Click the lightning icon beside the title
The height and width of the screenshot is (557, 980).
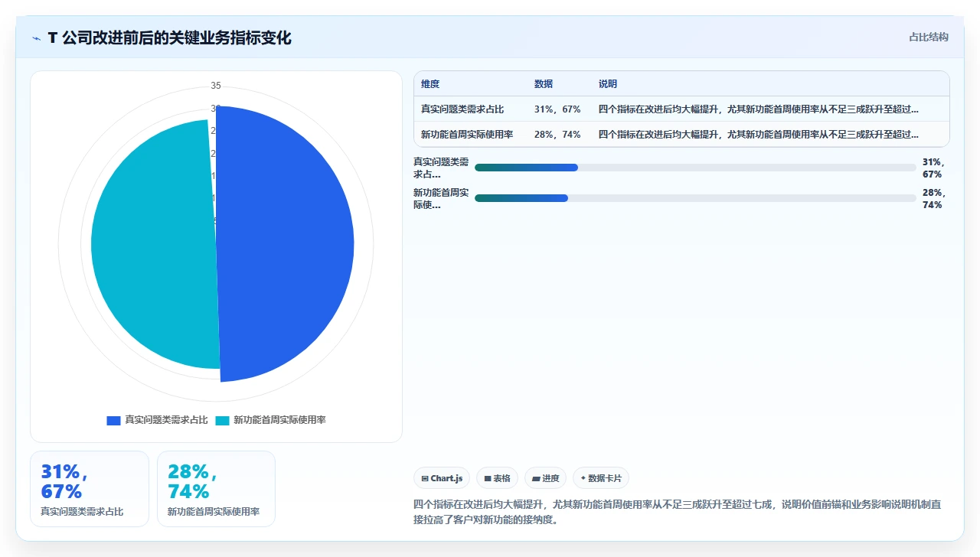(37, 37)
